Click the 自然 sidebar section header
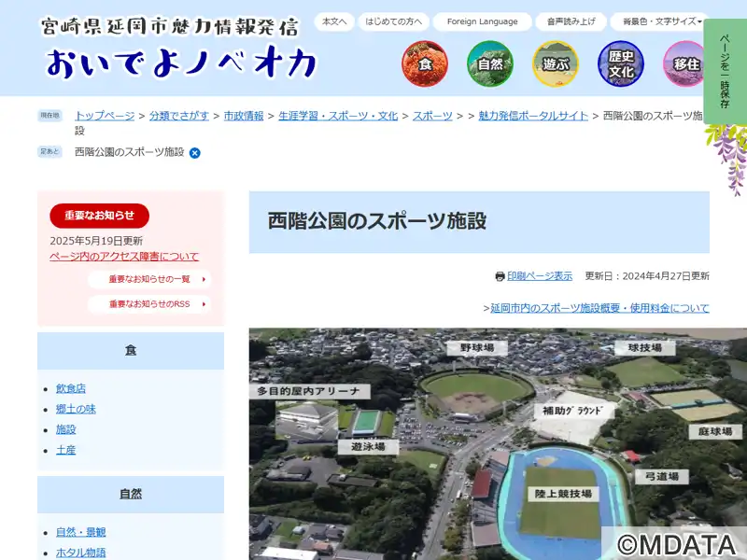 [131, 495]
